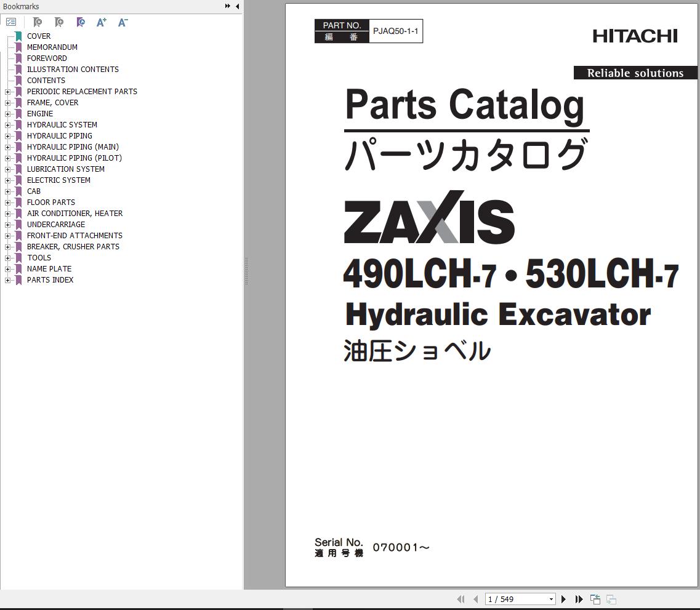Click the 530LCH-7 model text
The width and height of the screenshot is (700, 610).
pos(601,273)
